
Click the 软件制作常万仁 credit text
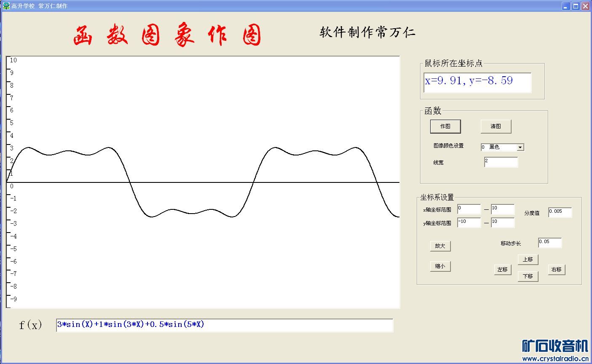coord(367,32)
